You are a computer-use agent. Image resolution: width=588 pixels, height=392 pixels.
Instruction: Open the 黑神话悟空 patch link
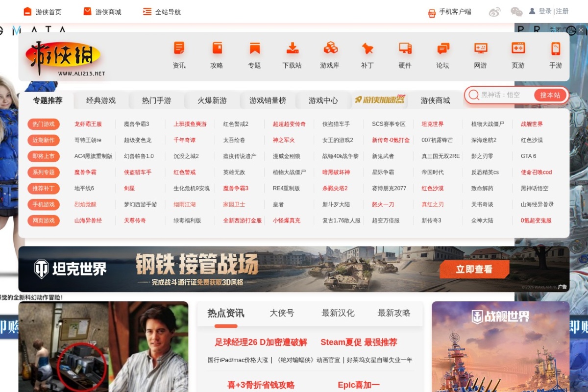pos(535,188)
